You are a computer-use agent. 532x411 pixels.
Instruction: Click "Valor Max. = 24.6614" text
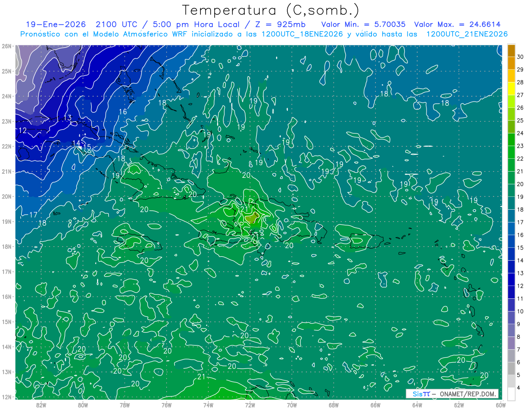coord(458,24)
